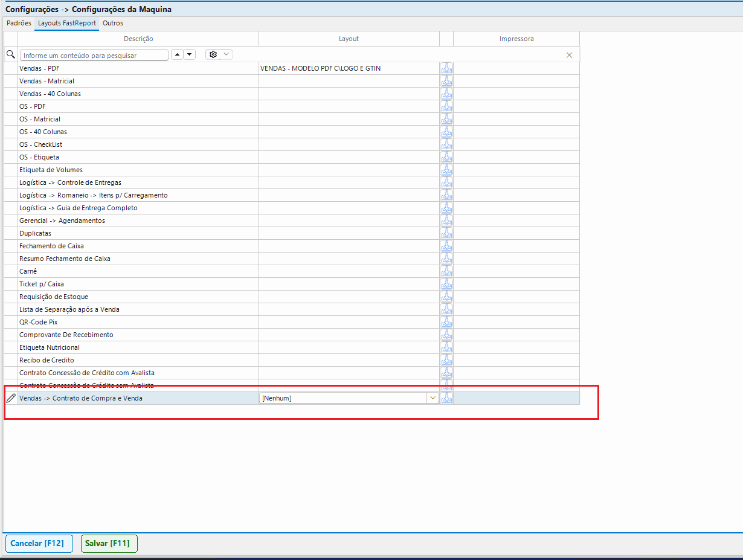Click import icon for Etiqueta Nutricional
The height and width of the screenshot is (560, 746).
click(446, 347)
